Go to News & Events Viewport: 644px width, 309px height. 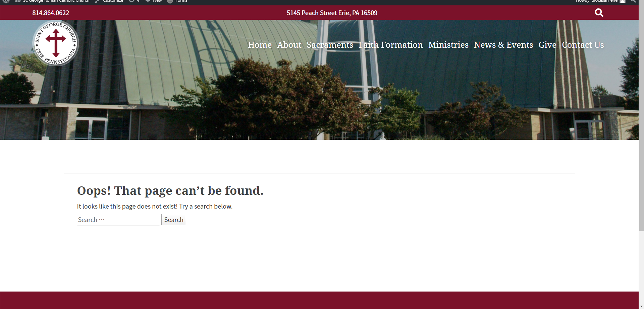(503, 45)
